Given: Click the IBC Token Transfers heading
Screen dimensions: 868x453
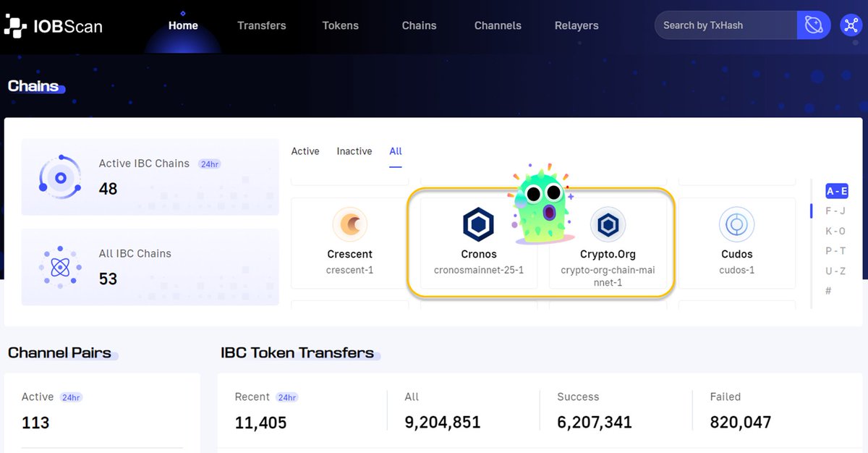Looking at the screenshot, I should coord(297,353).
